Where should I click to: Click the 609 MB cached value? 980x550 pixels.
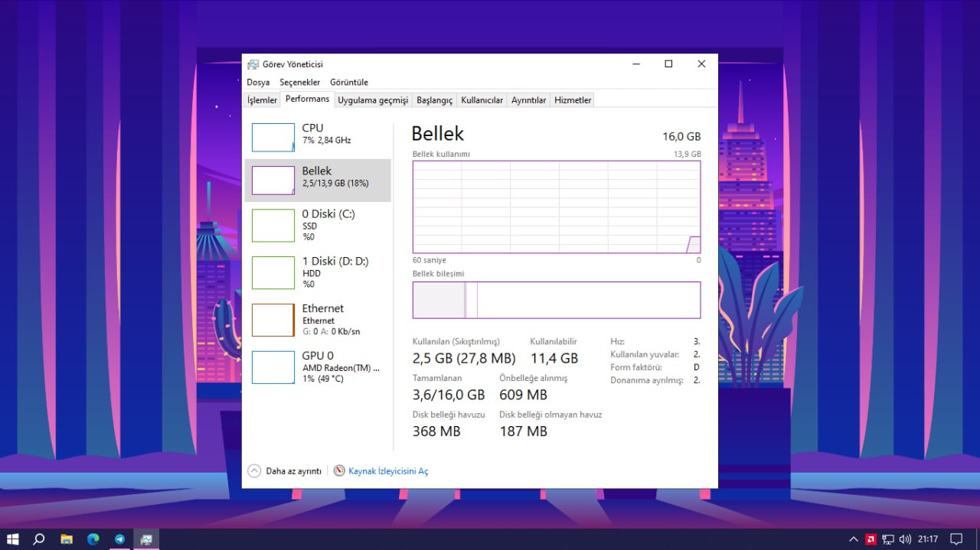click(523, 395)
